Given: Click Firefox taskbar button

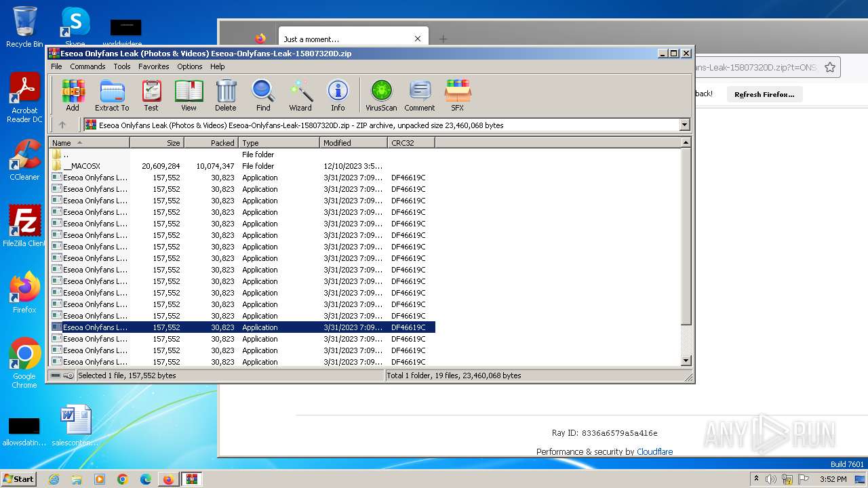Looking at the screenshot, I should click(x=168, y=479).
